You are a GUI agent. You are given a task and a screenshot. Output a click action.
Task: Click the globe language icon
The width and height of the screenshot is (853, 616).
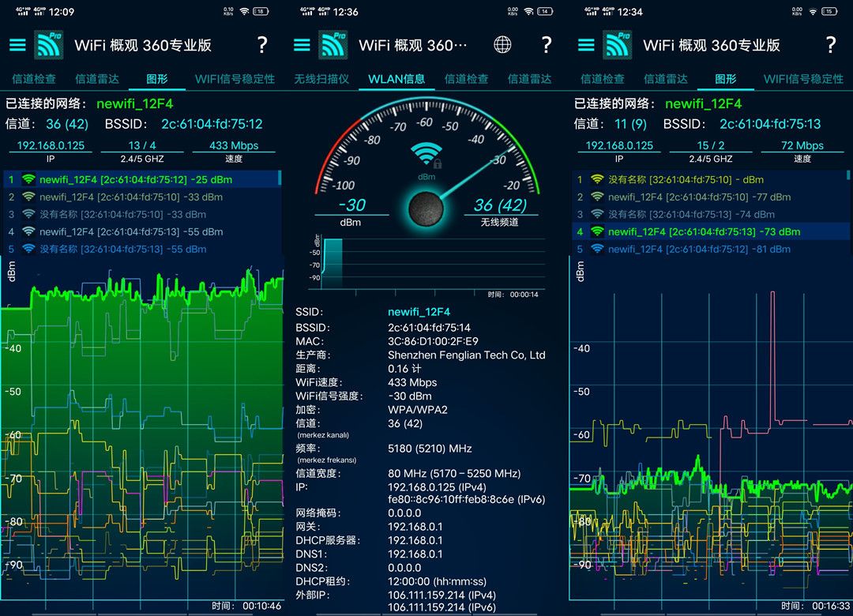click(502, 45)
